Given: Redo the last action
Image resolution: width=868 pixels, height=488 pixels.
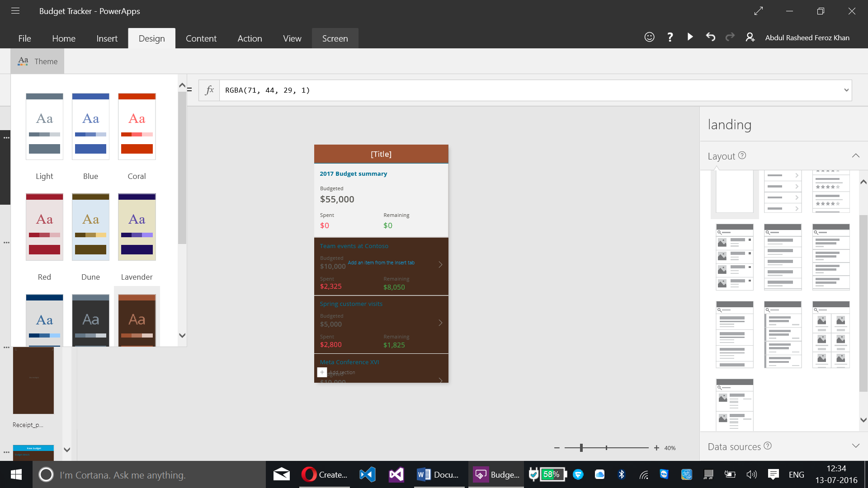Looking at the screenshot, I should 730,37.
